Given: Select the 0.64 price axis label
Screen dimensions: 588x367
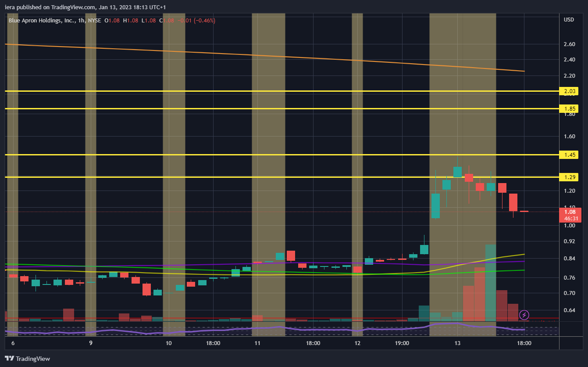Looking at the screenshot, I should (569, 310).
